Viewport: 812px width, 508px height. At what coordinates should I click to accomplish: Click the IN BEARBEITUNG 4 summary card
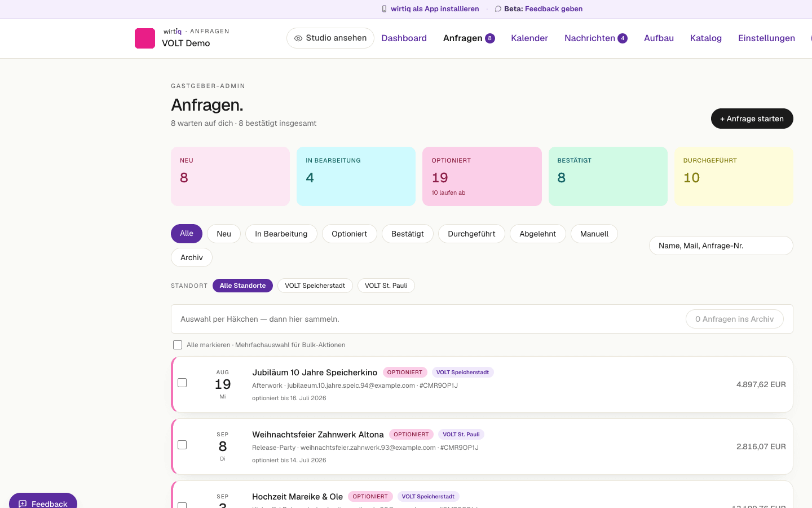(356, 176)
